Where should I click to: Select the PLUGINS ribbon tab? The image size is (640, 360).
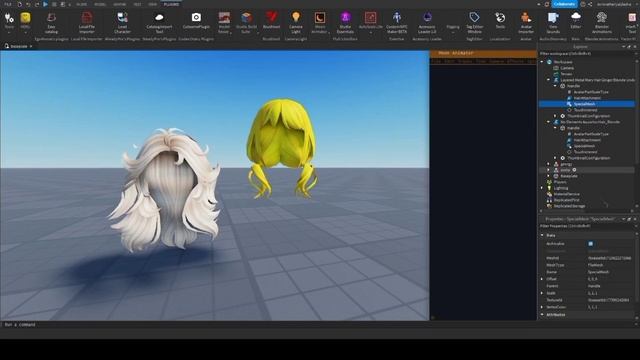pos(171,4)
